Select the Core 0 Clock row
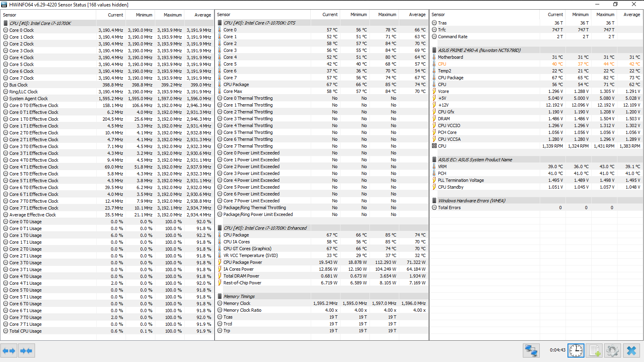Image resolution: width=644 pixels, height=362 pixels. pos(107,30)
